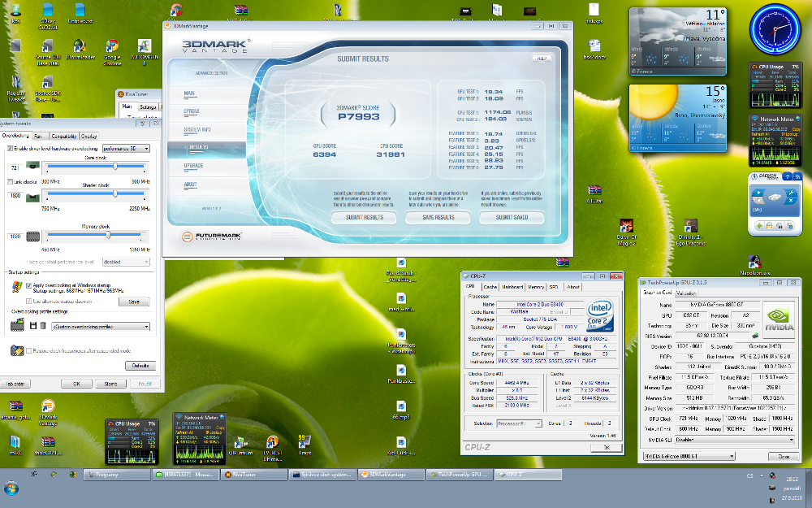Open the SPD tab in CPU-Z
The image size is (812, 508).
(554, 287)
